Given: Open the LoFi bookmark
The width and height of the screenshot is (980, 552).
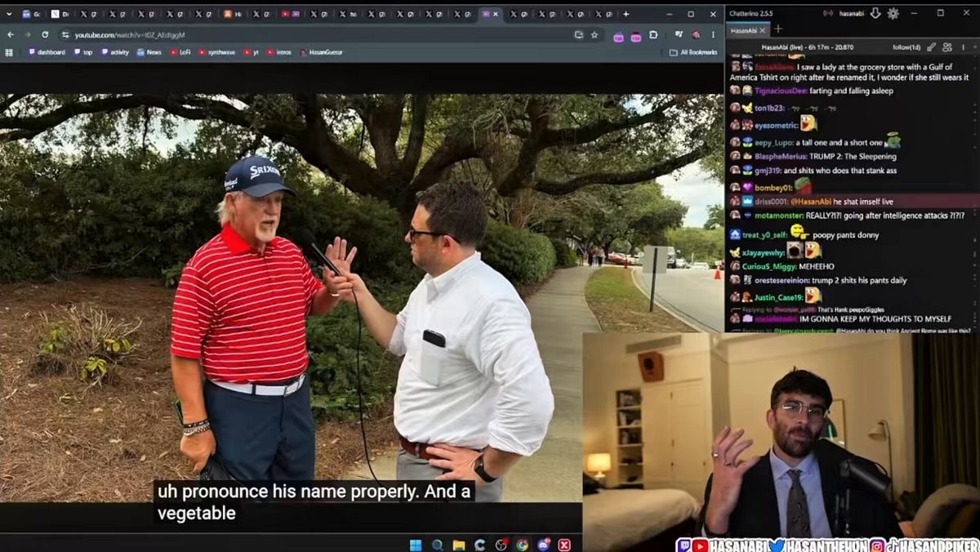Looking at the screenshot, I should point(180,52).
